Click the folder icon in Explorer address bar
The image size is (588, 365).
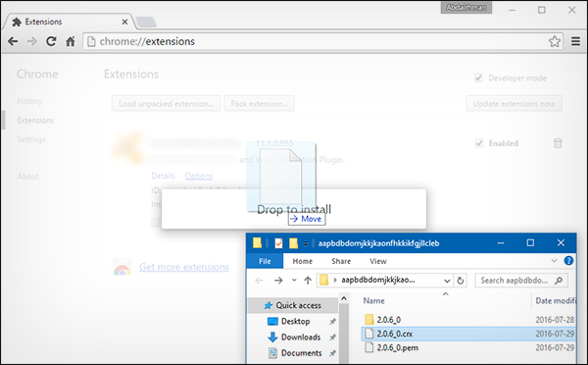click(x=323, y=281)
